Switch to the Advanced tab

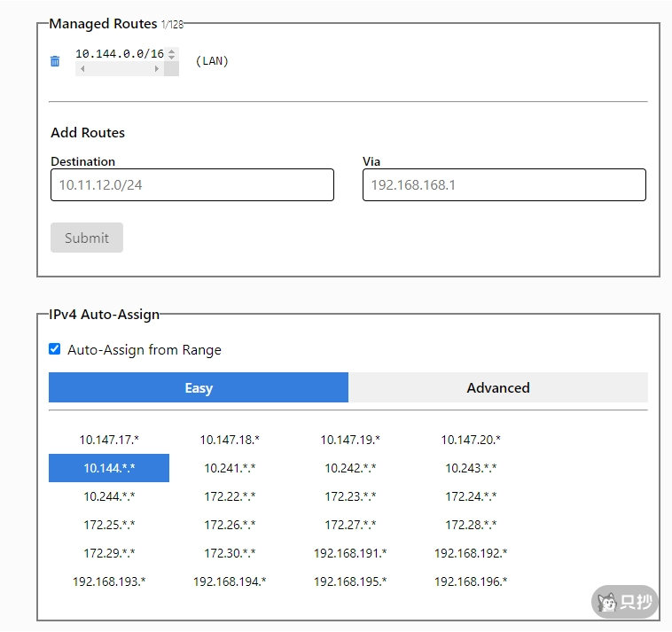[497, 387]
